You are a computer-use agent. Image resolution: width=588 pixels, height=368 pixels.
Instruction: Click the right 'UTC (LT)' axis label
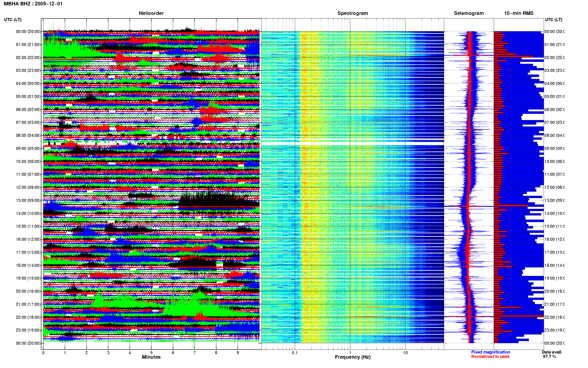(553, 19)
